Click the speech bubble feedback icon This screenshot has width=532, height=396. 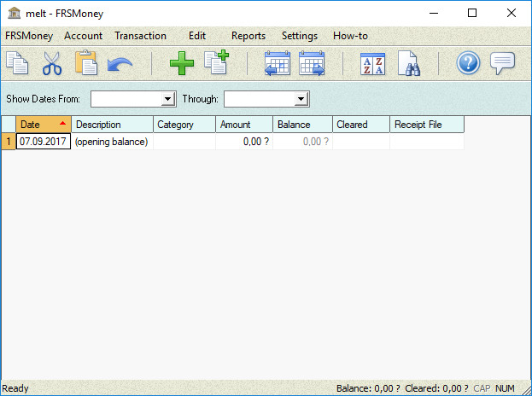click(502, 63)
